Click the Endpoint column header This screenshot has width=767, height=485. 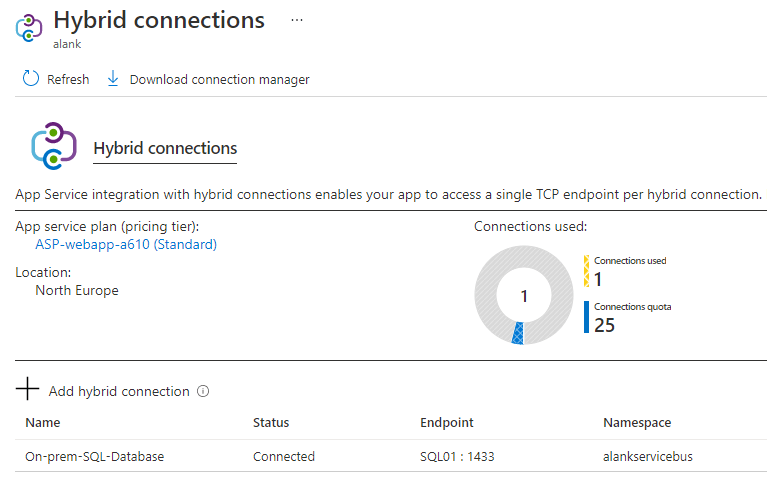[x=446, y=423]
